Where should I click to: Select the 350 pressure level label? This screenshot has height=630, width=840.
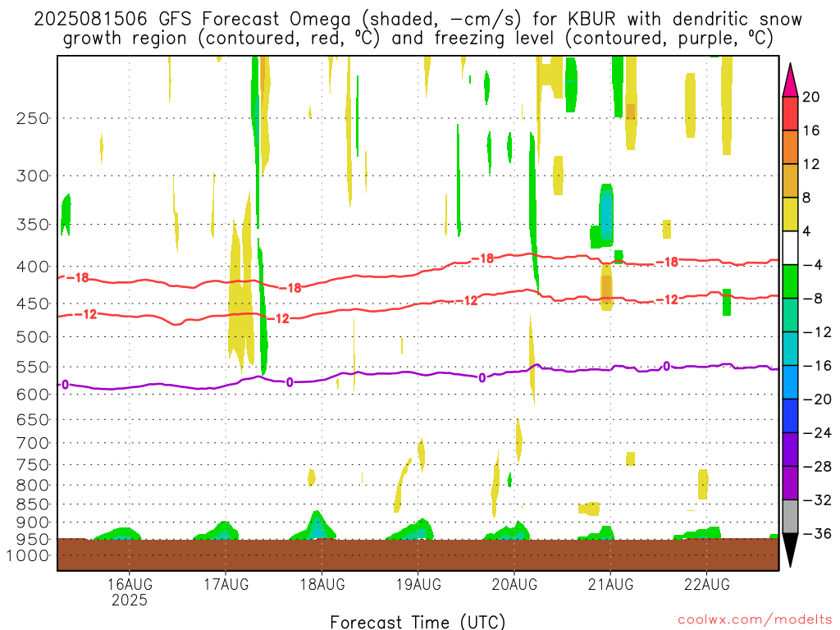[x=33, y=225]
